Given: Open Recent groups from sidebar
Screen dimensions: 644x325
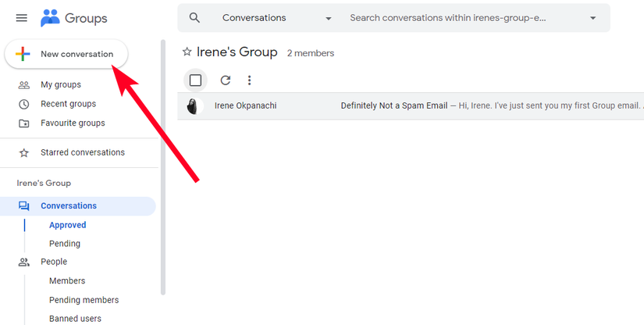Looking at the screenshot, I should [68, 104].
